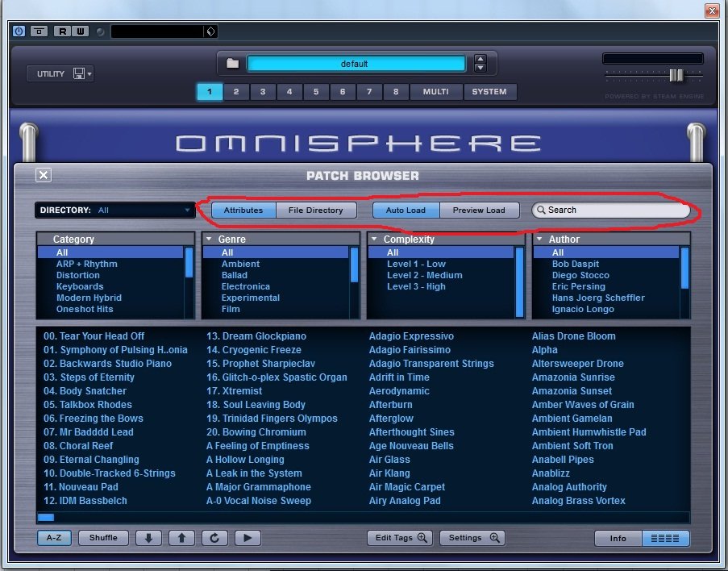Select part 1 tab

(210, 91)
